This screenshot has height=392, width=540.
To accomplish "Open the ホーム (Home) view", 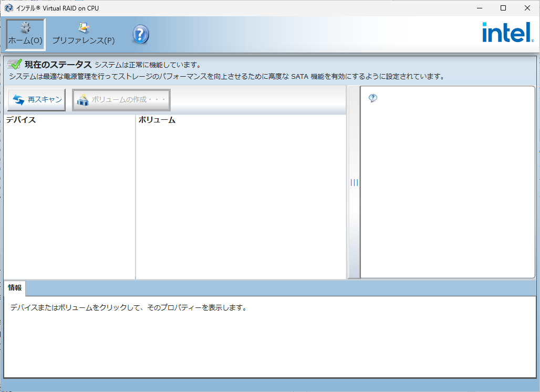I will point(26,35).
